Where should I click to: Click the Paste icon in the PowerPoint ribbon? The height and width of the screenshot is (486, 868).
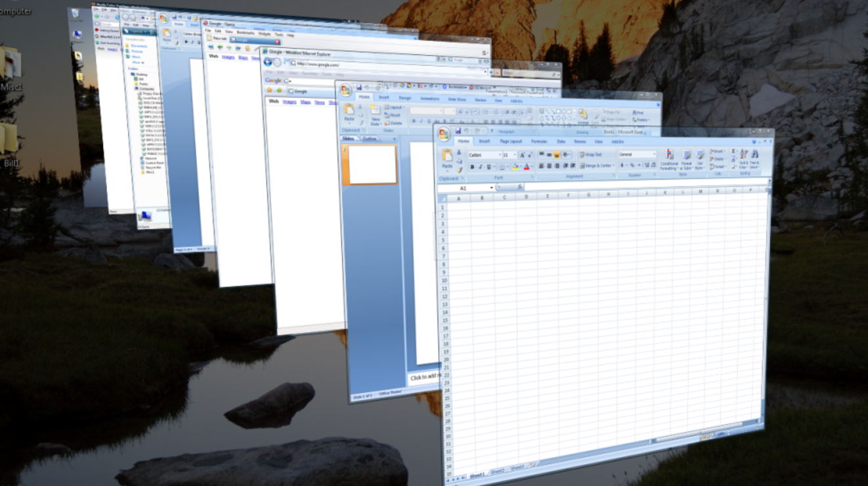[349, 109]
